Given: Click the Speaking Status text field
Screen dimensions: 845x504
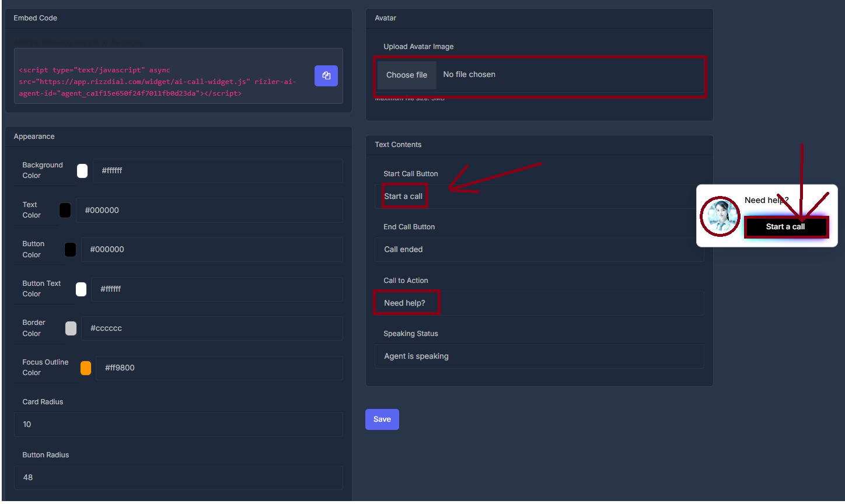Looking at the screenshot, I should (x=539, y=356).
